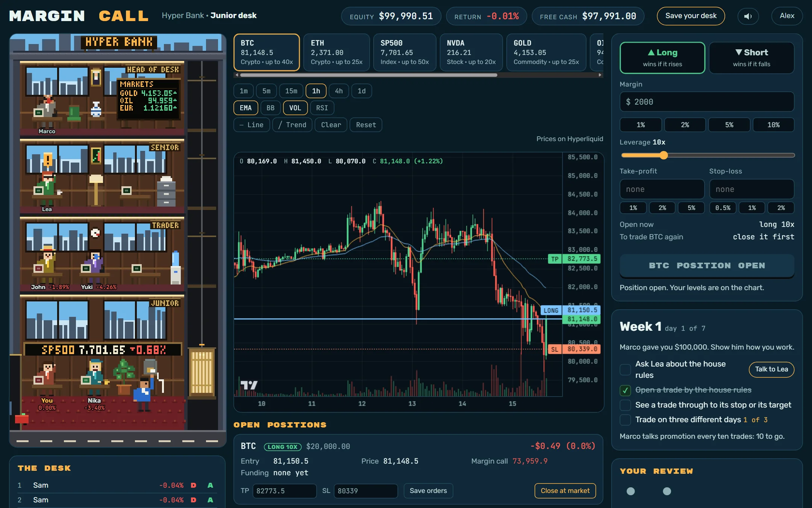Toggle EMA indicator
812x508 pixels.
click(x=245, y=108)
